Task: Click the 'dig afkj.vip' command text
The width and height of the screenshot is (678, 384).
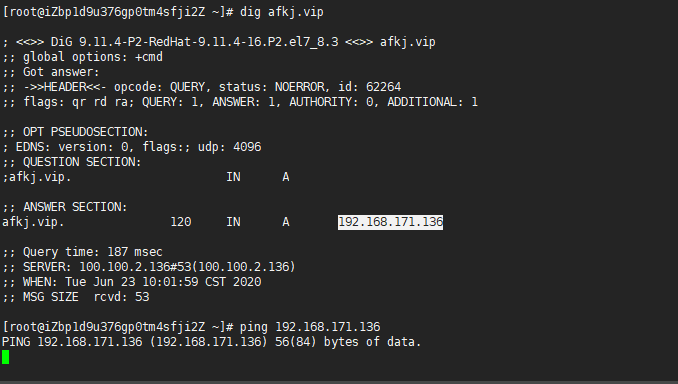Action: tap(281, 12)
